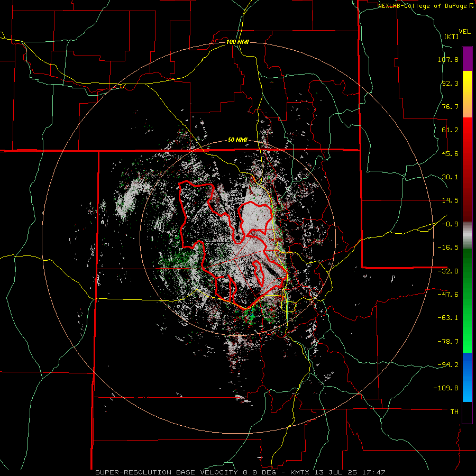Click the 14.5 legend value
This screenshot has width=476, height=476.
click(450, 200)
